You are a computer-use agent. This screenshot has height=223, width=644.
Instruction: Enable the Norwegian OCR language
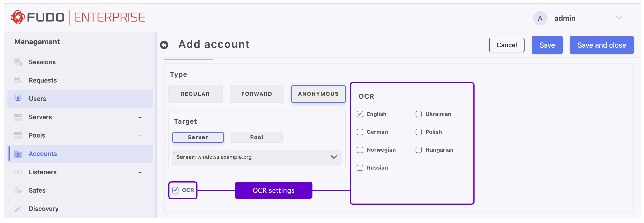tap(360, 150)
